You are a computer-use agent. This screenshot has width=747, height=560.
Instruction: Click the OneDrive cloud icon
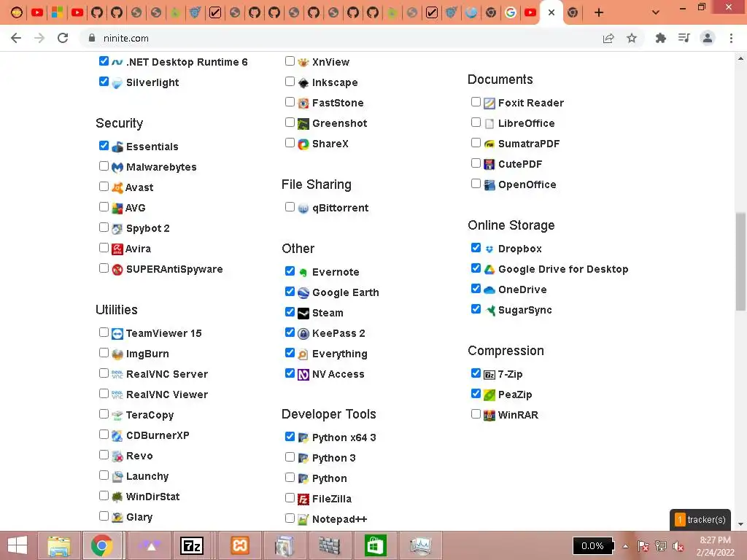[489, 289]
